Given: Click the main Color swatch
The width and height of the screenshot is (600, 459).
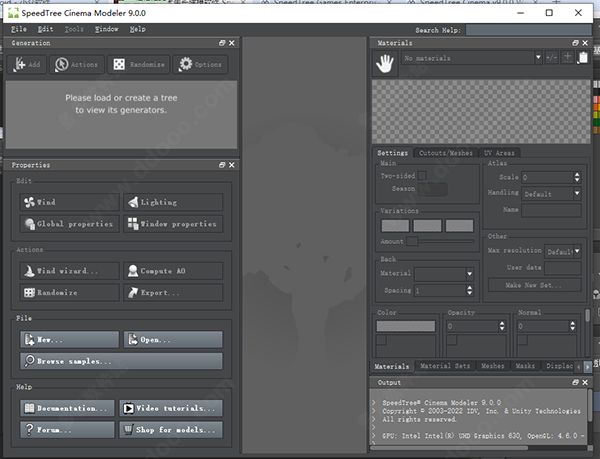Looking at the screenshot, I should pyautogui.click(x=406, y=326).
